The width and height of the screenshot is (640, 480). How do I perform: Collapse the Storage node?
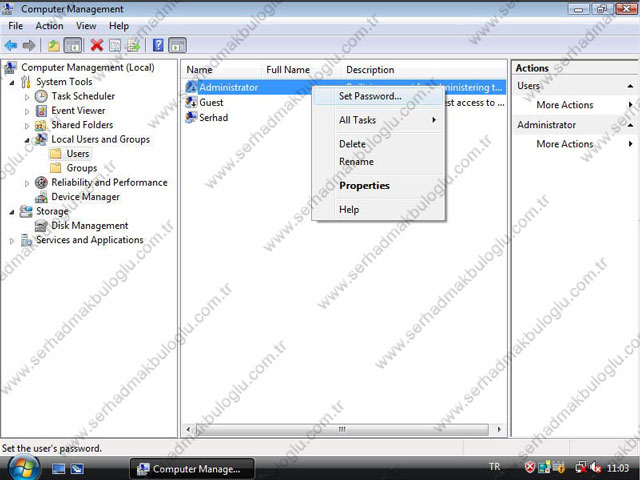(x=12, y=212)
